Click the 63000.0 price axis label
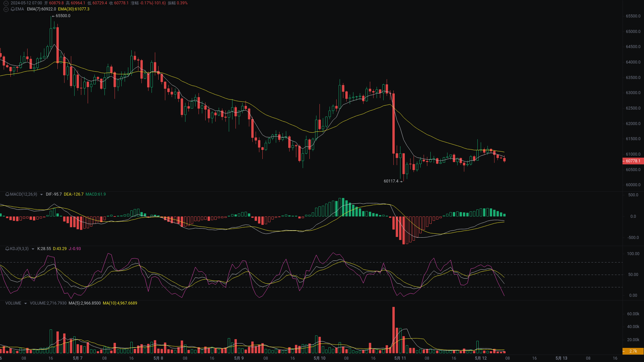 [633, 93]
